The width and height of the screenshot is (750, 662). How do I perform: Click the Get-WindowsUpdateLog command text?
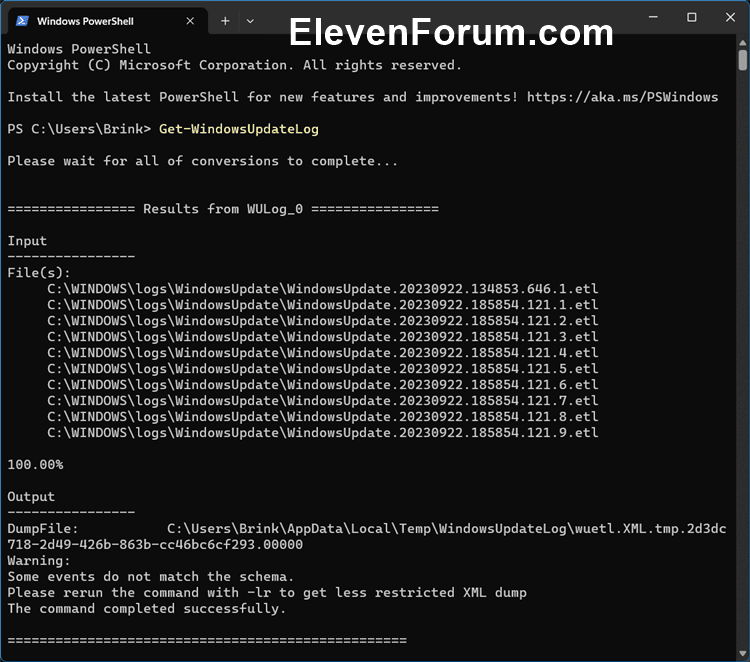(239, 129)
